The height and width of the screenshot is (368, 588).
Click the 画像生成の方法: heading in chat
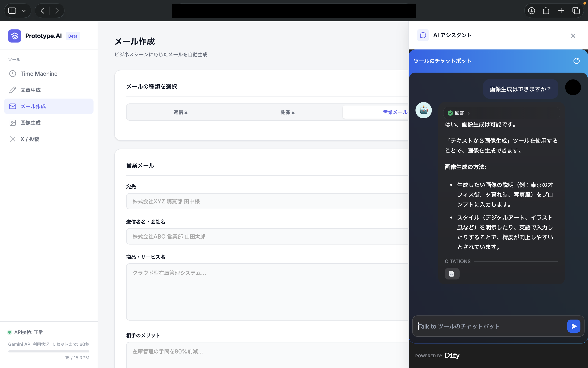click(x=465, y=167)
